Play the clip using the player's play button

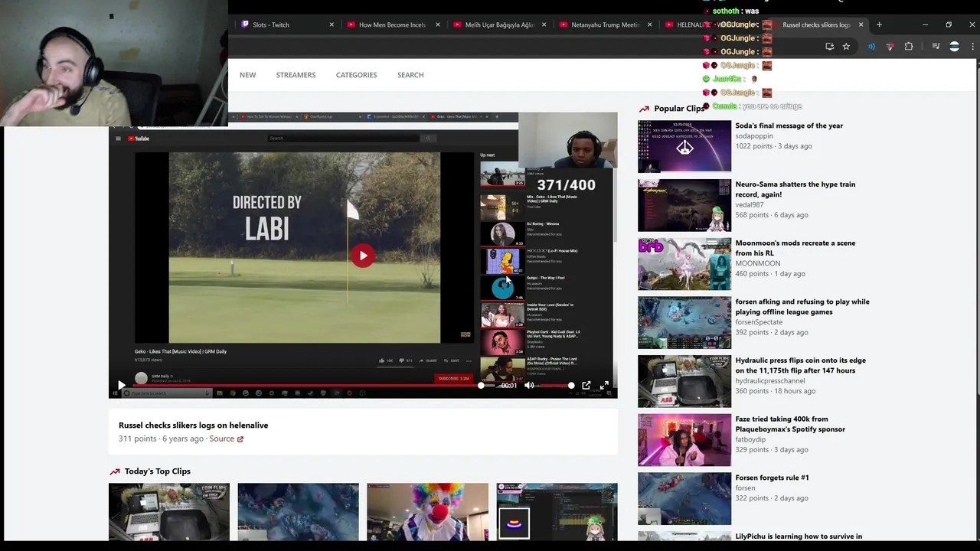pyautogui.click(x=121, y=386)
